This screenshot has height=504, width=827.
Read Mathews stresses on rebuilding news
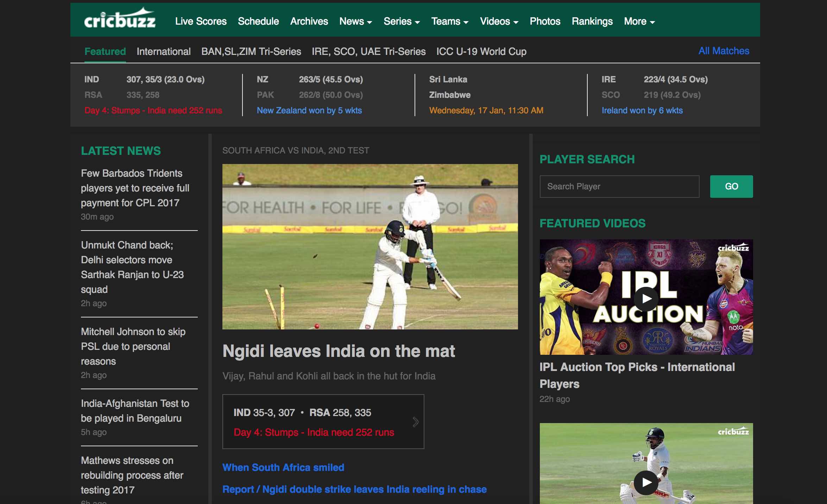132,475
